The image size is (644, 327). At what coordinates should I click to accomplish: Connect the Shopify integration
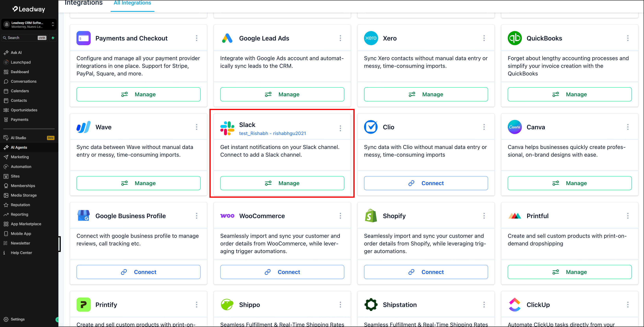pos(426,272)
